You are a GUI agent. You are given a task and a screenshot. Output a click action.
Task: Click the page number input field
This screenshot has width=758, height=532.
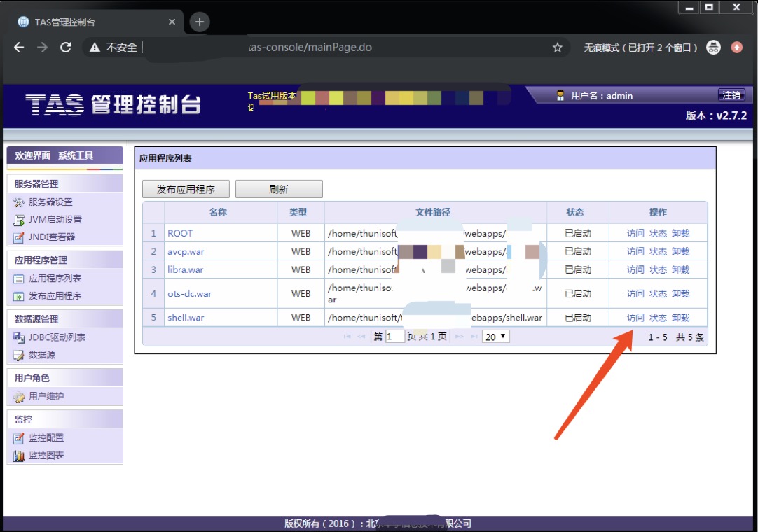(x=395, y=337)
